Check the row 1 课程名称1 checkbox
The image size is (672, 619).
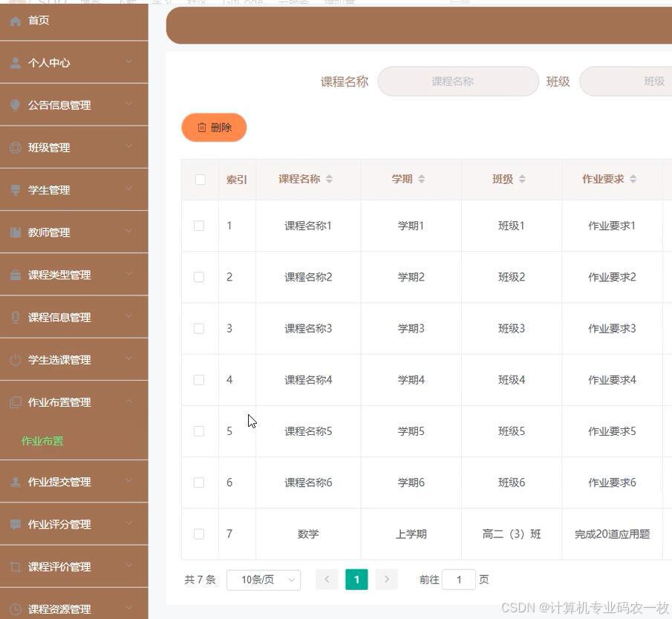tap(199, 226)
